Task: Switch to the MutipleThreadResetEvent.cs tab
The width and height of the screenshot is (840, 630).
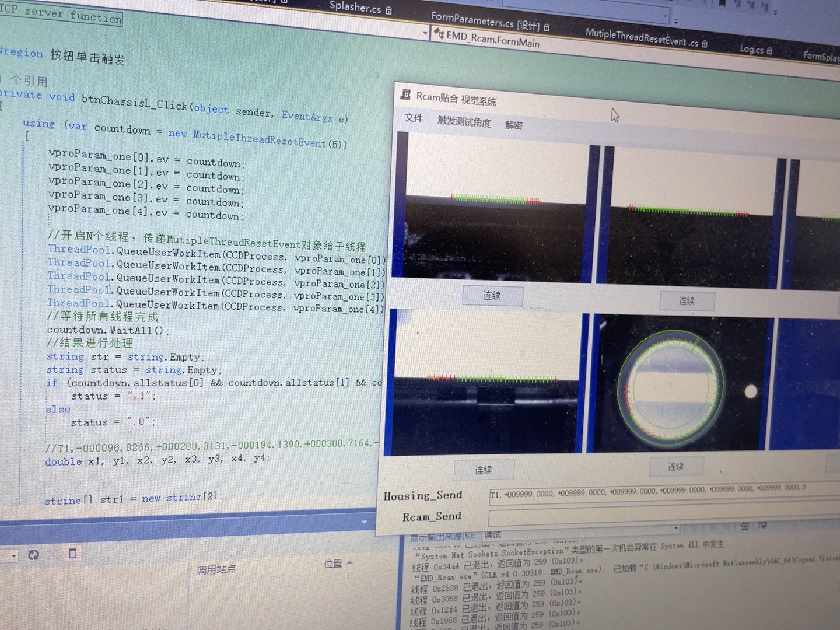Action: click(646, 38)
